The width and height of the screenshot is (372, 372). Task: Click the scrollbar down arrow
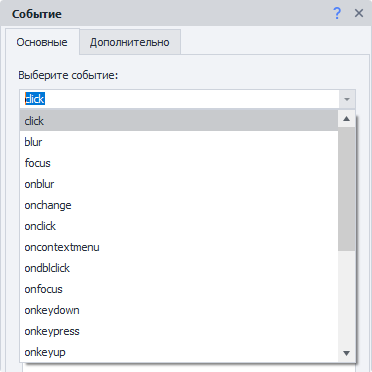coord(346,353)
